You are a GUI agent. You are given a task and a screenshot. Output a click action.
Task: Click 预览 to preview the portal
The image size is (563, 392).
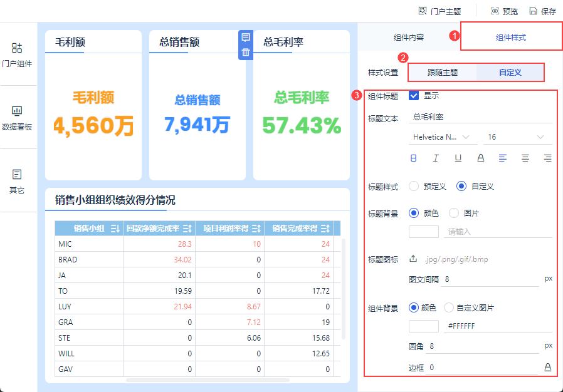click(505, 11)
